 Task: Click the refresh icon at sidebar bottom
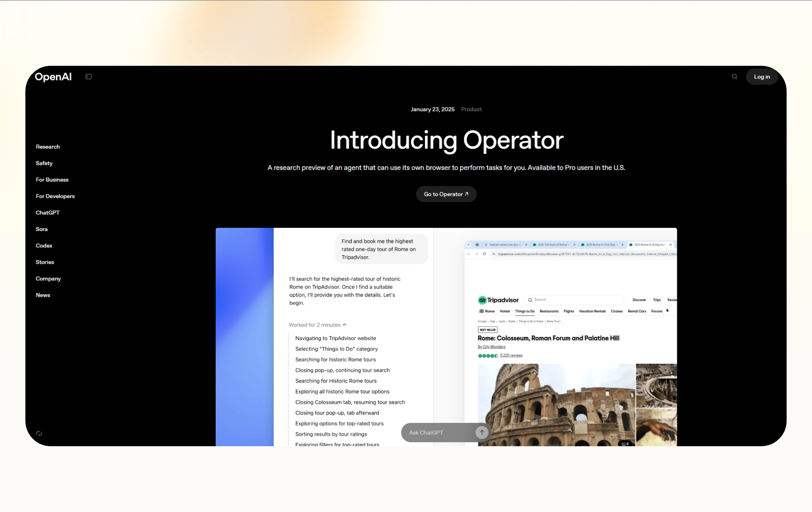pos(39,433)
